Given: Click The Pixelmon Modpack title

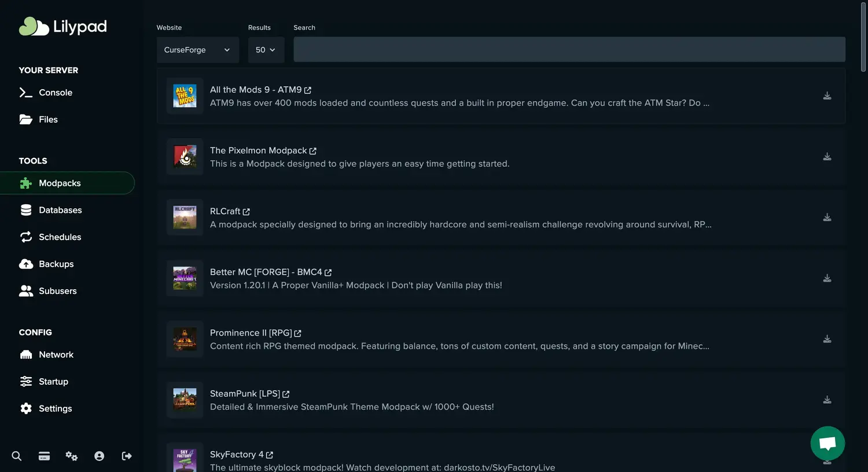Looking at the screenshot, I should (x=259, y=150).
